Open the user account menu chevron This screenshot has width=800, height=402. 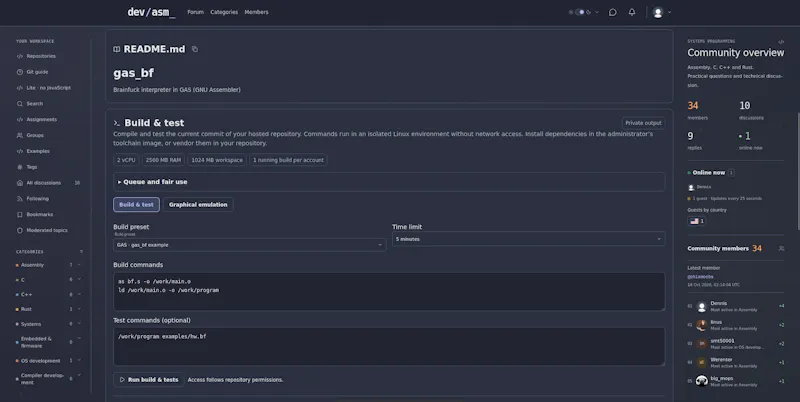669,12
